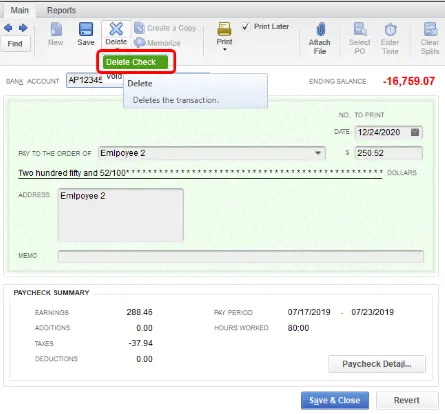
Task: Open the date calendar picker icon
Action: click(415, 132)
